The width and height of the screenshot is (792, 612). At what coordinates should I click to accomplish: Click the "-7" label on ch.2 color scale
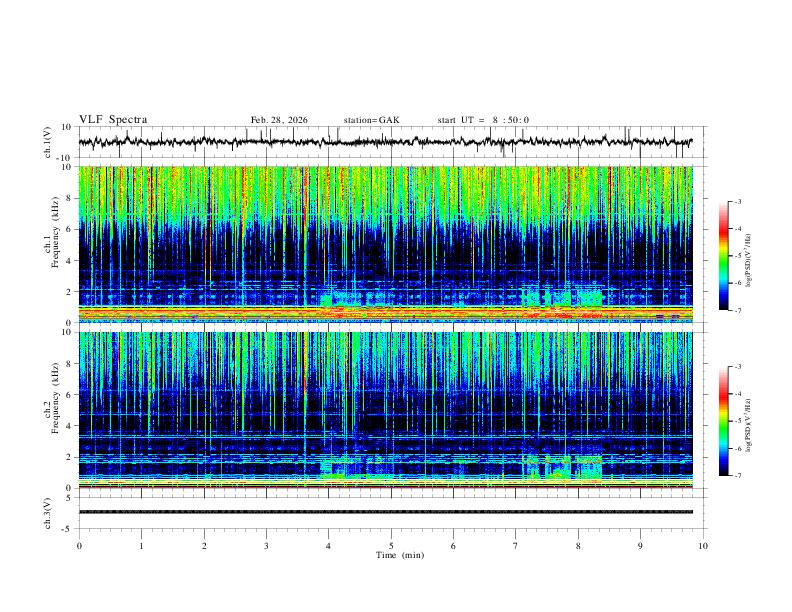tap(738, 476)
